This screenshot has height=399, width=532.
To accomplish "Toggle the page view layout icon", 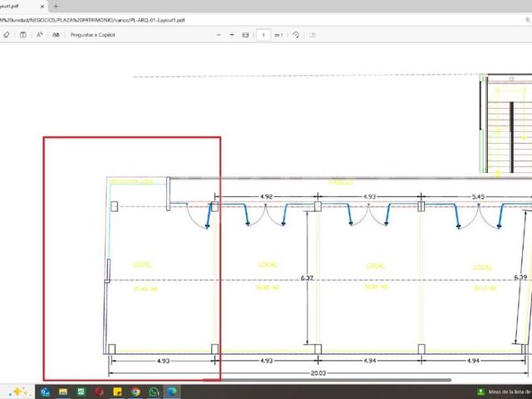I will [x=313, y=35].
